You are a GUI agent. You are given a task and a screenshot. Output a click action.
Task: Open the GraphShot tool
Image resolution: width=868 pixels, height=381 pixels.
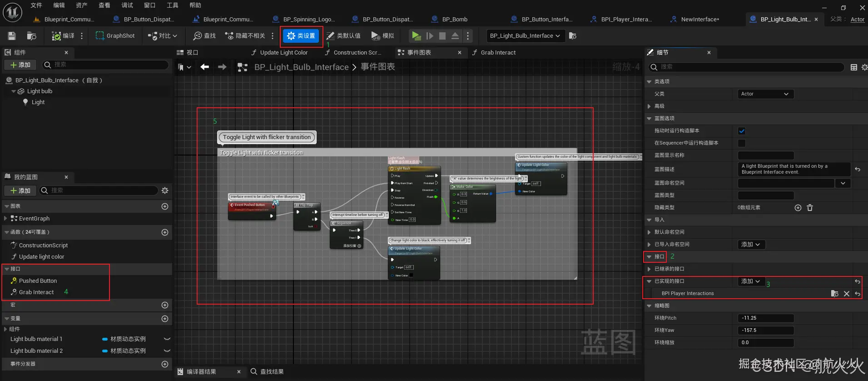(x=115, y=36)
